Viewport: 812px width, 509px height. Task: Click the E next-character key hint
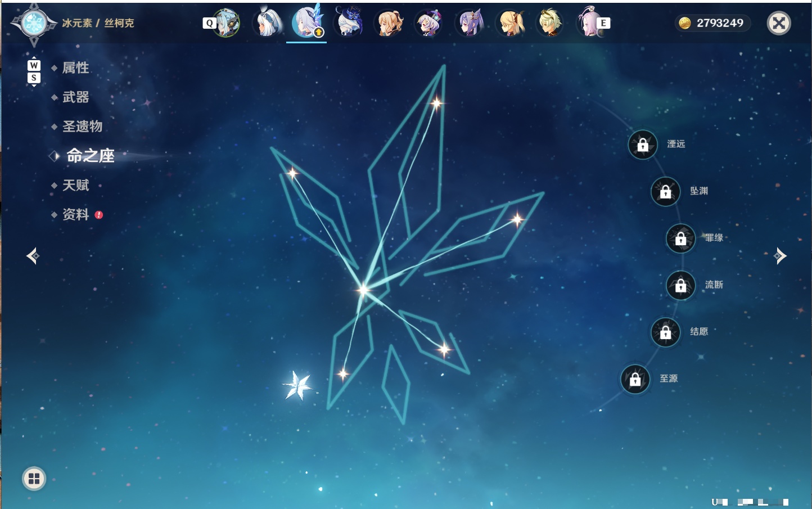tap(603, 23)
